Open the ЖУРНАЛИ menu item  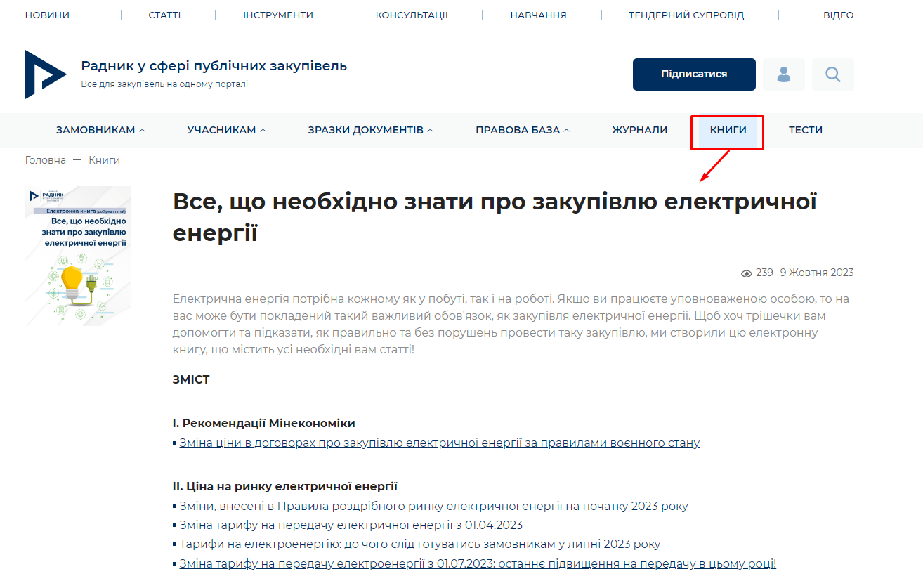point(639,130)
